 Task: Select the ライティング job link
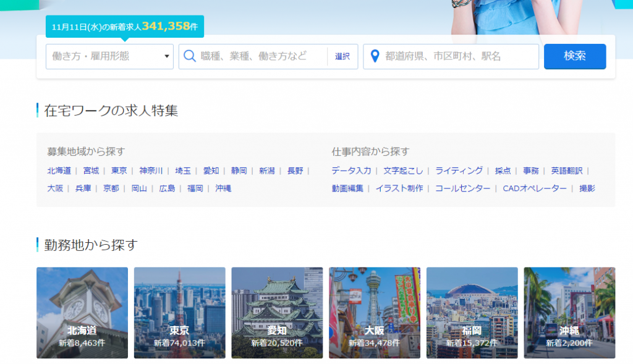click(x=459, y=171)
